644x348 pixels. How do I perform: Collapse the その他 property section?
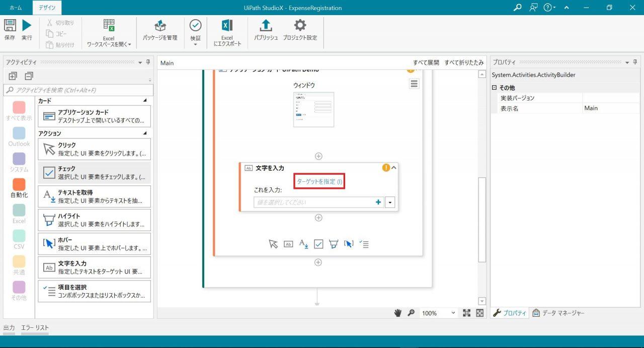pyautogui.click(x=494, y=88)
